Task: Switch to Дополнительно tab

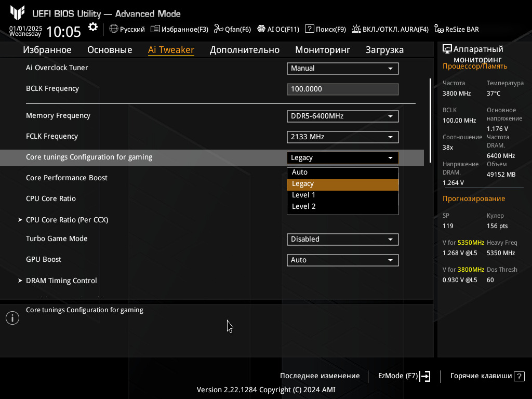Action: [x=245, y=50]
